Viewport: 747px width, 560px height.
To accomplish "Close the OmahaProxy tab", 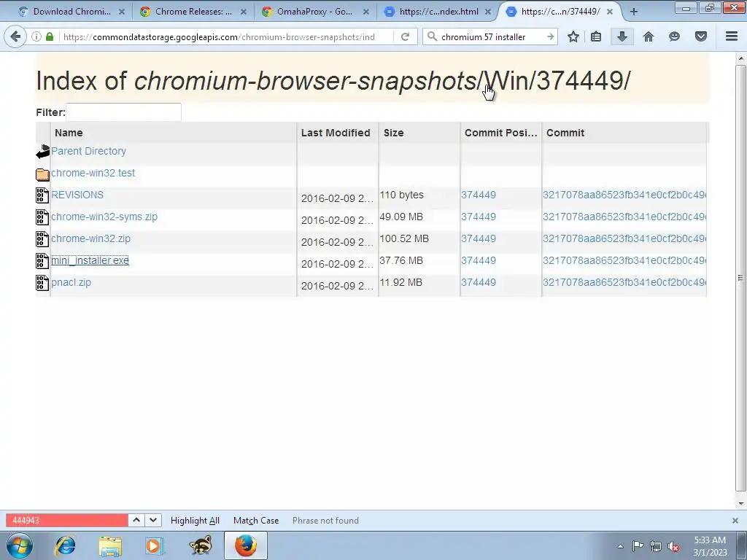I will tap(366, 12).
